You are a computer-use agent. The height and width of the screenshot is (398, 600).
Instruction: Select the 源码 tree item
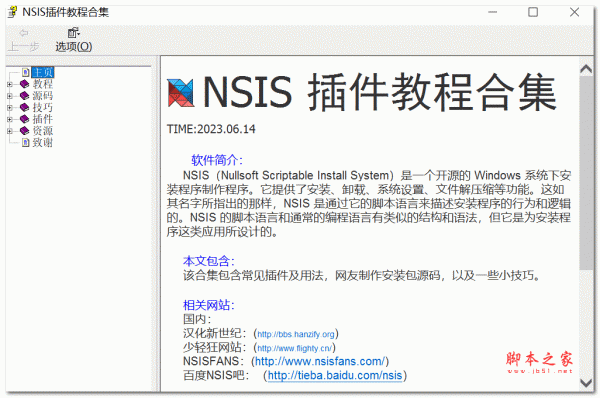[42, 96]
